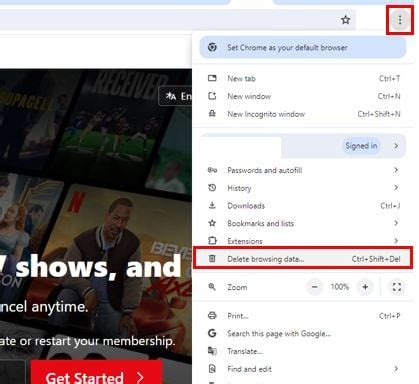Decrease zoom with the minus button
The width and height of the screenshot is (419, 384).
click(315, 287)
